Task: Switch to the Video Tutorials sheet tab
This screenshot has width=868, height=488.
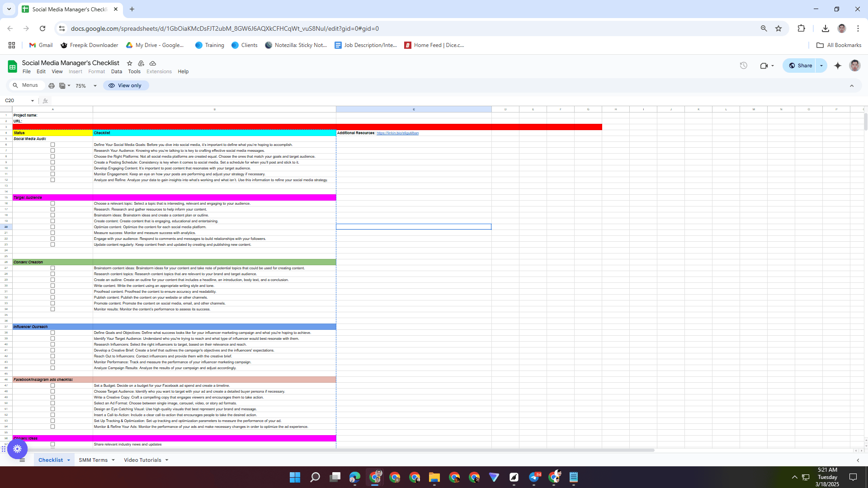Action: (x=142, y=460)
